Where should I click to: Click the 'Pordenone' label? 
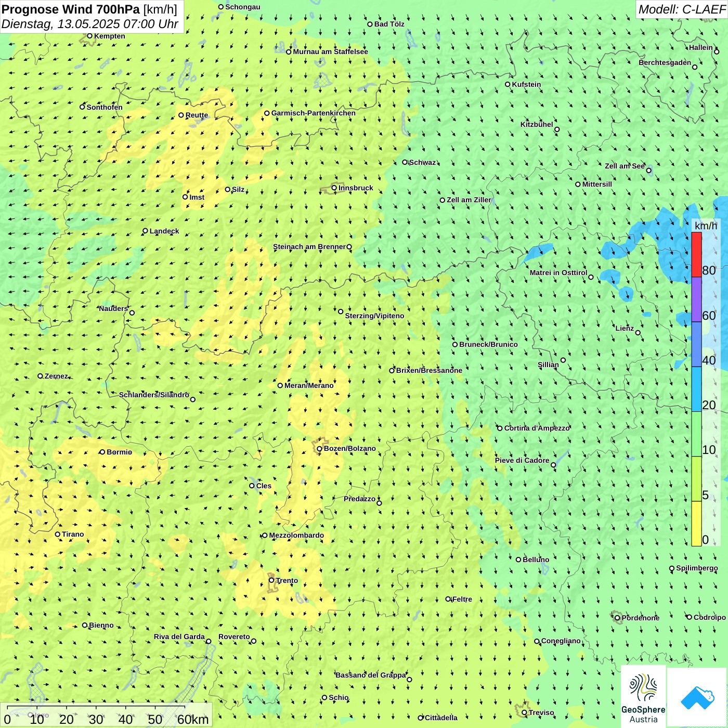click(641, 618)
